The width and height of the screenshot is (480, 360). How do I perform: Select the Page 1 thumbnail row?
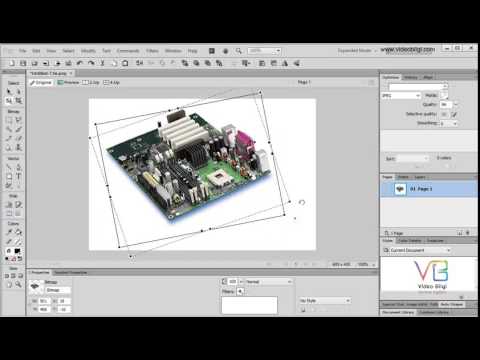[x=429, y=189]
